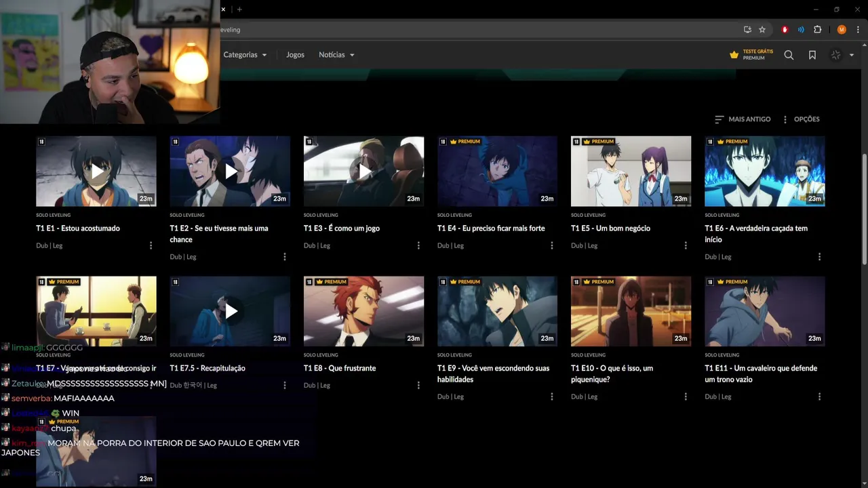
Task: Open the T1 E5 Um bom negócio thumbnail
Action: [631, 171]
